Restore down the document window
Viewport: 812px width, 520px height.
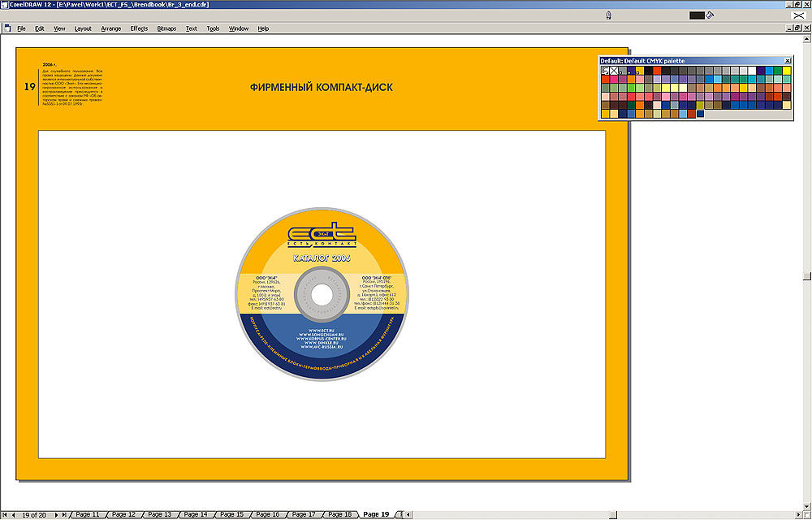pos(797,28)
